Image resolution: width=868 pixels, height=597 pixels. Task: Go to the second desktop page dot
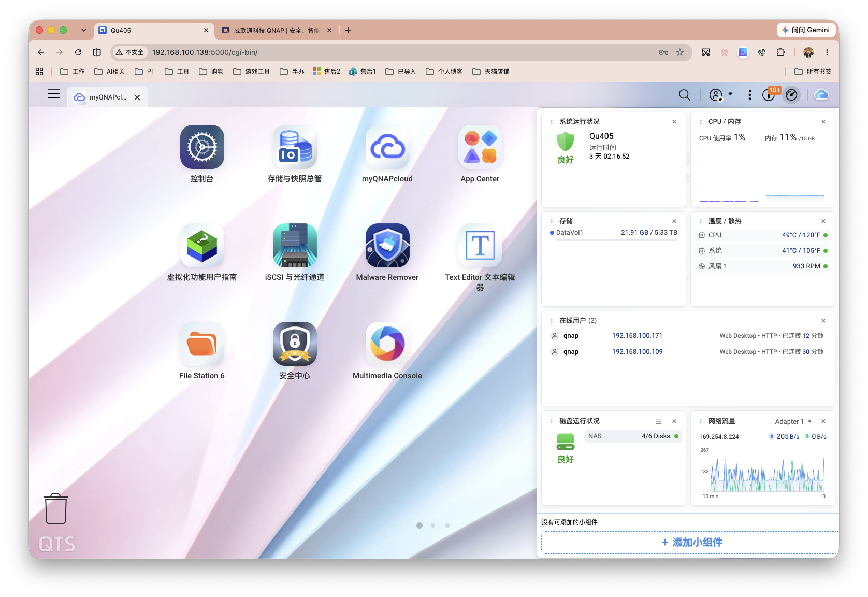click(433, 525)
